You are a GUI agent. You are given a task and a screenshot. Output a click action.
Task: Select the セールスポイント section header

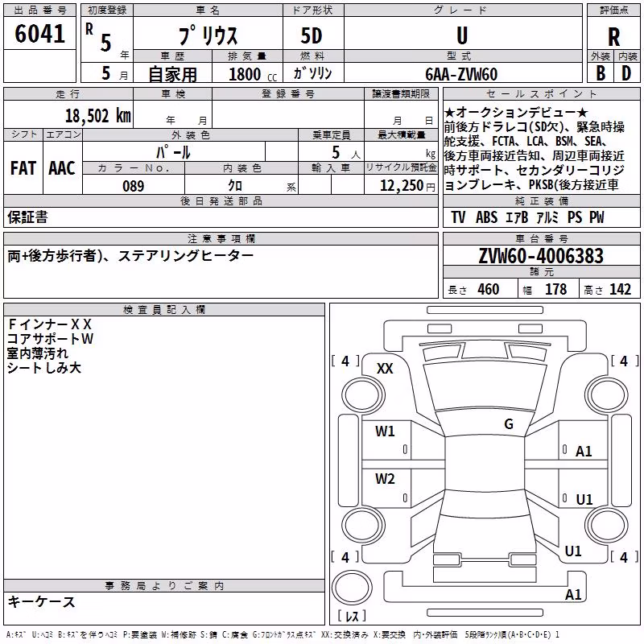pos(541,93)
